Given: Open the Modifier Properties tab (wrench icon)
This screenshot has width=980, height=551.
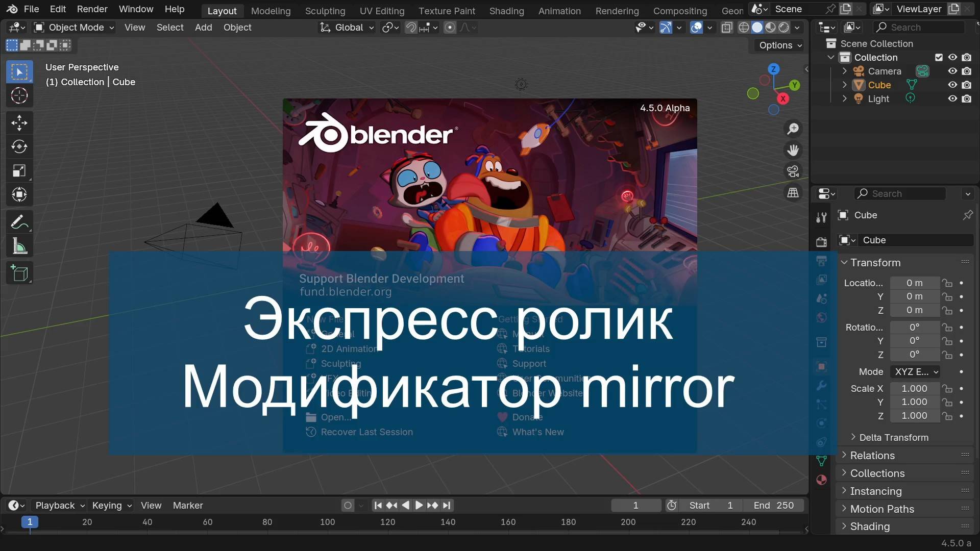Looking at the screenshot, I should coord(822,385).
